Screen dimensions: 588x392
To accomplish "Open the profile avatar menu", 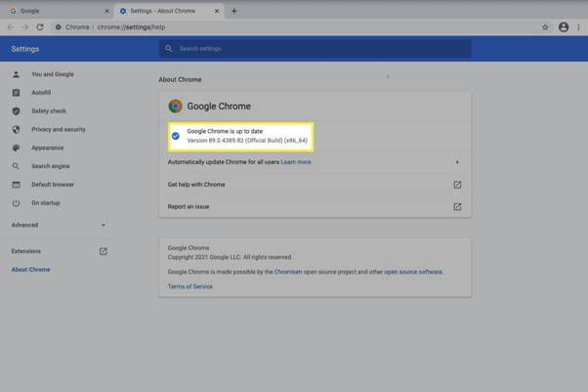I will pos(564,27).
